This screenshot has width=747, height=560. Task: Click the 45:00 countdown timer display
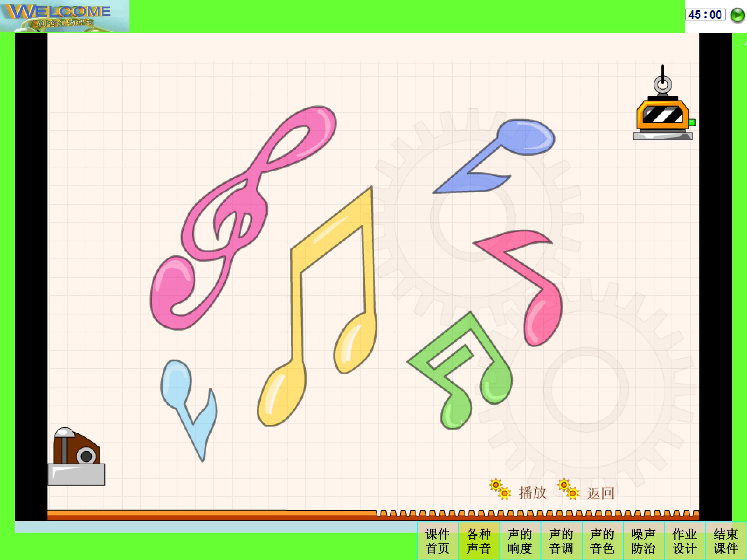point(705,15)
